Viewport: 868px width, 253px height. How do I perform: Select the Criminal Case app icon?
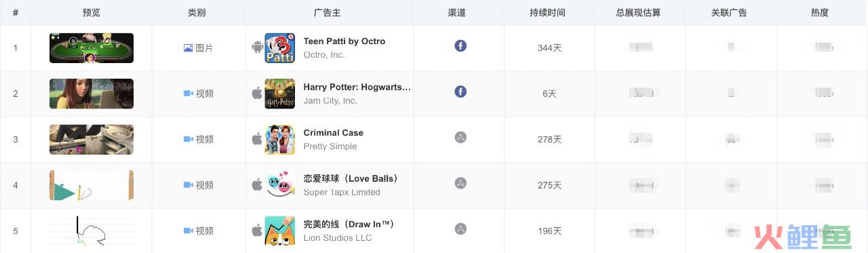click(279, 140)
